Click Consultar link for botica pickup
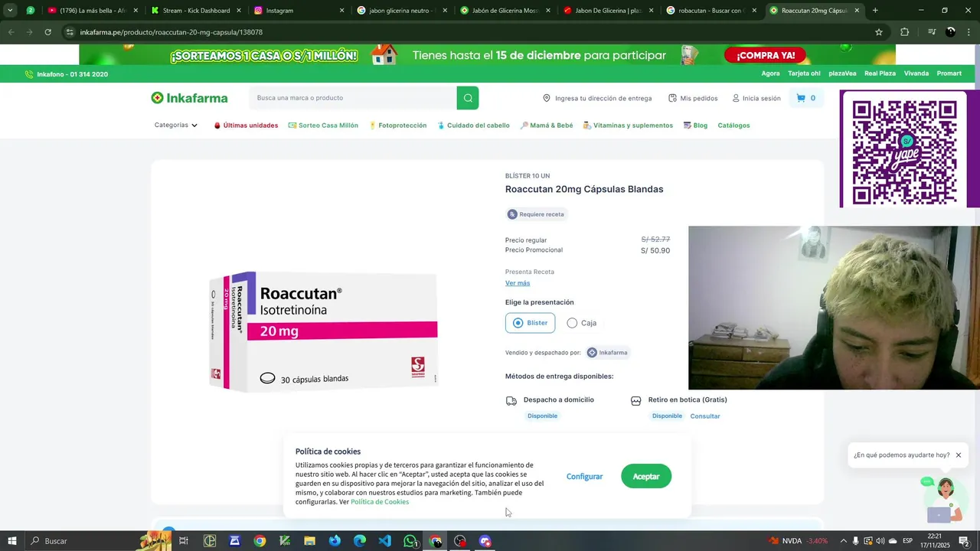Image resolution: width=980 pixels, height=551 pixels. click(705, 416)
